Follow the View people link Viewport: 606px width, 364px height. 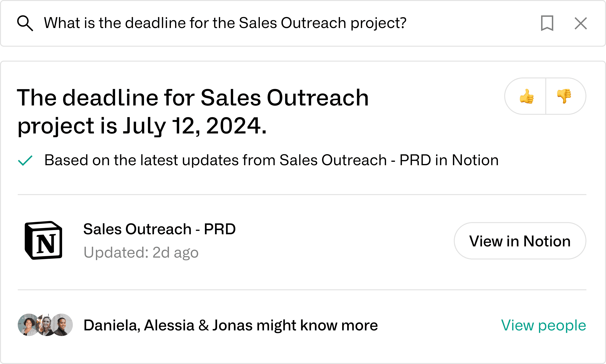pyautogui.click(x=543, y=325)
